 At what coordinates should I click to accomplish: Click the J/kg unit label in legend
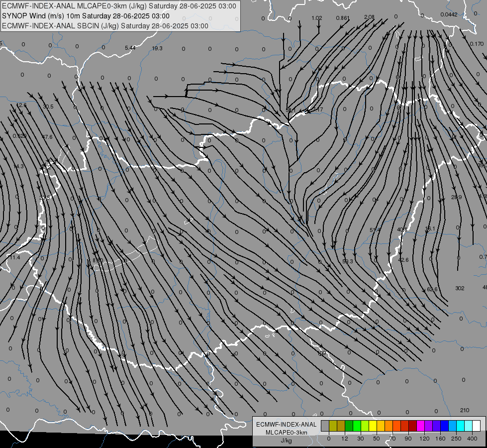tap(286, 441)
